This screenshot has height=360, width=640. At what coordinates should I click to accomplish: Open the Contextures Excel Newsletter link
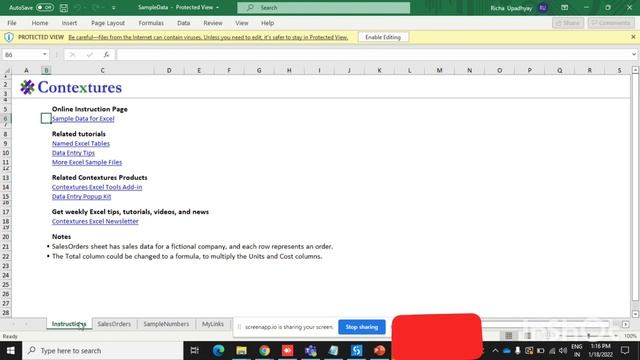coord(95,221)
